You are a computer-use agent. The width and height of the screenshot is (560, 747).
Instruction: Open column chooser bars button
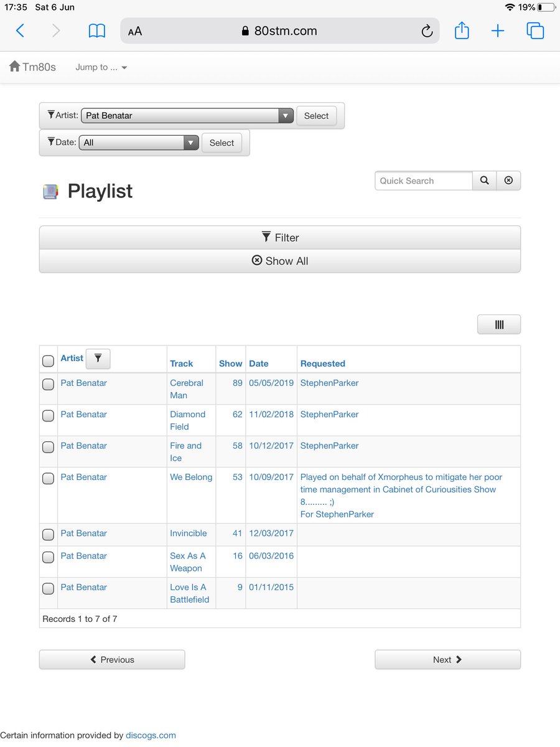pos(499,324)
